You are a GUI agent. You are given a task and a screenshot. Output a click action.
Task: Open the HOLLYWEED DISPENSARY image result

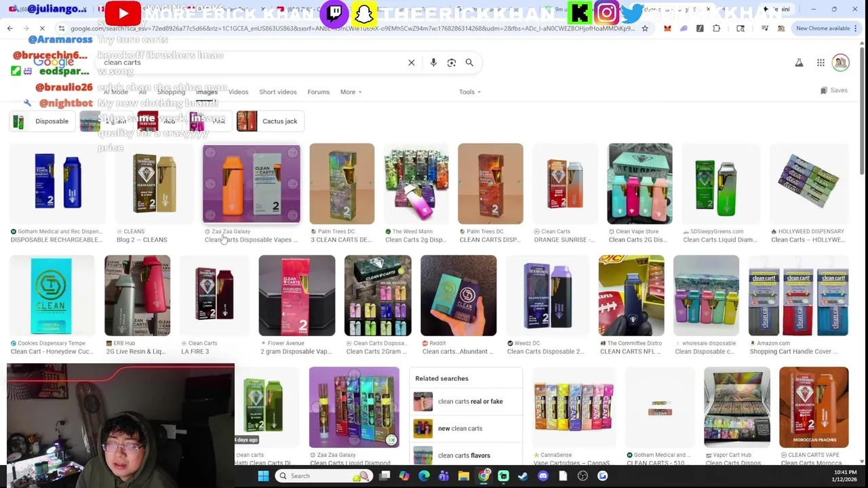pos(808,184)
